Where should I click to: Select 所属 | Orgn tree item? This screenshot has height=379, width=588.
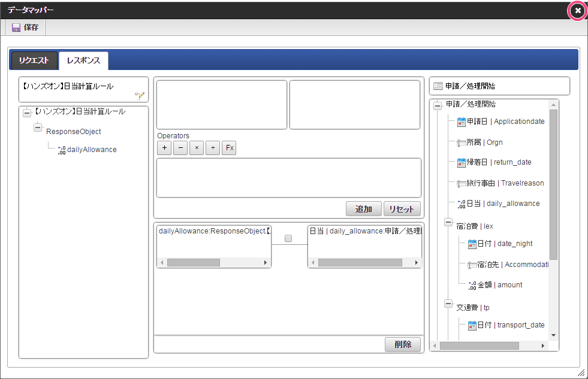coord(484,142)
